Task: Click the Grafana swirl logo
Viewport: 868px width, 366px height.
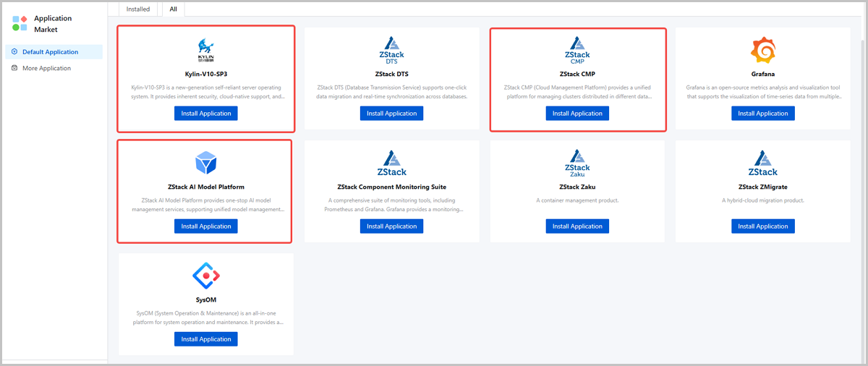Action: click(762, 51)
